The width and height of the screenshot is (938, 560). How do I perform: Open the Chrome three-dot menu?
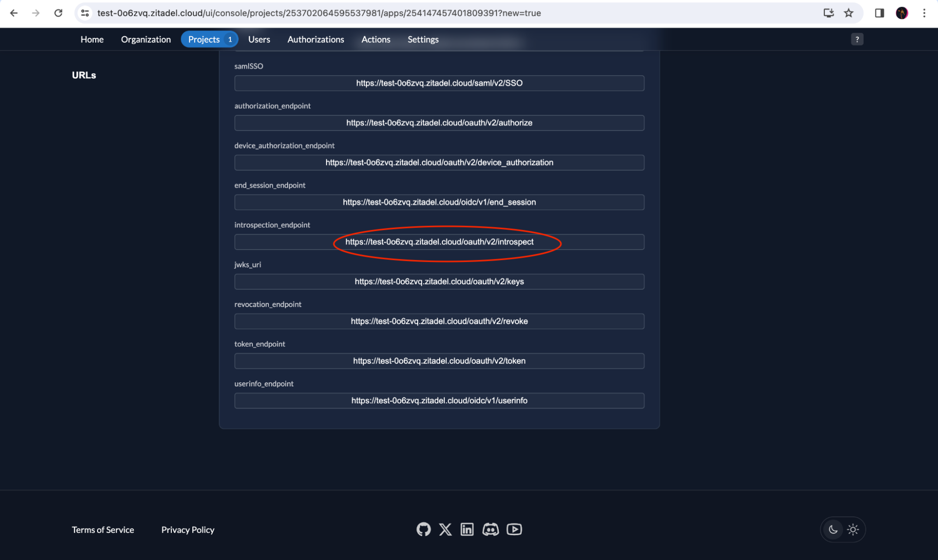(924, 13)
